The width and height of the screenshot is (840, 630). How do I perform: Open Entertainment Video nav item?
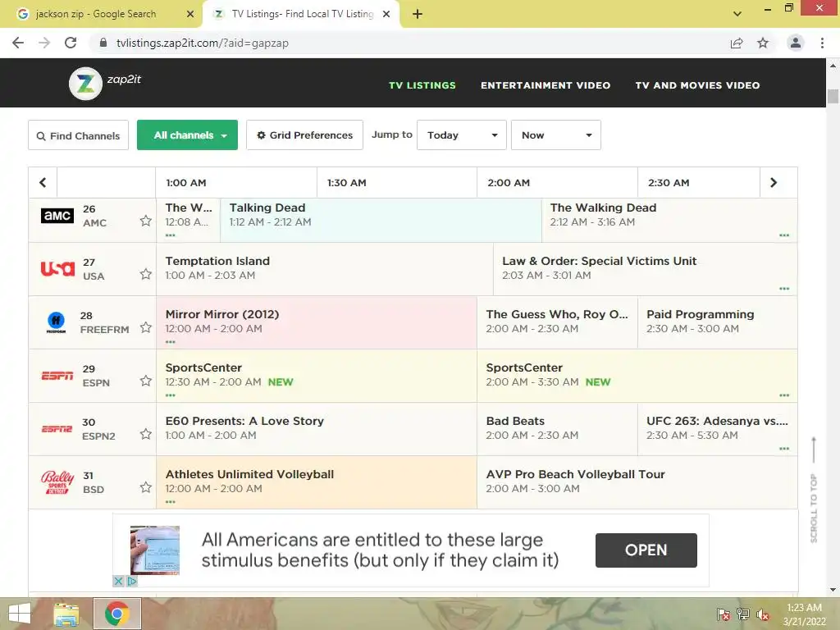click(x=546, y=85)
